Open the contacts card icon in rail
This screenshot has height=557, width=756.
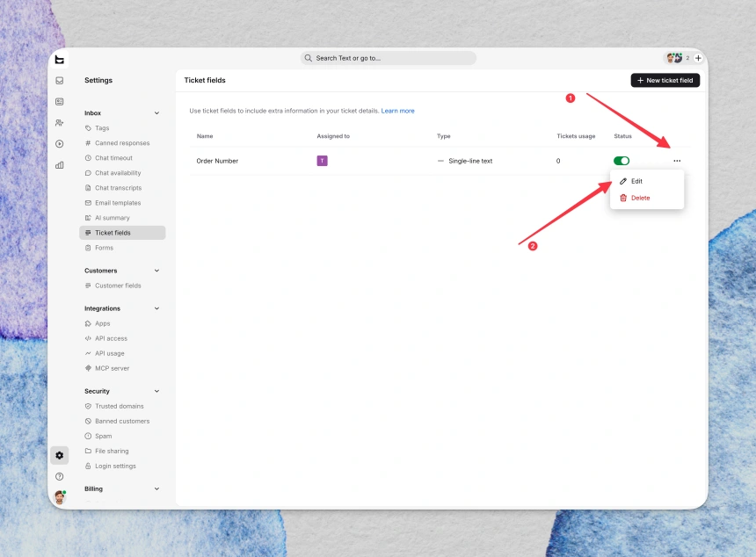59,102
